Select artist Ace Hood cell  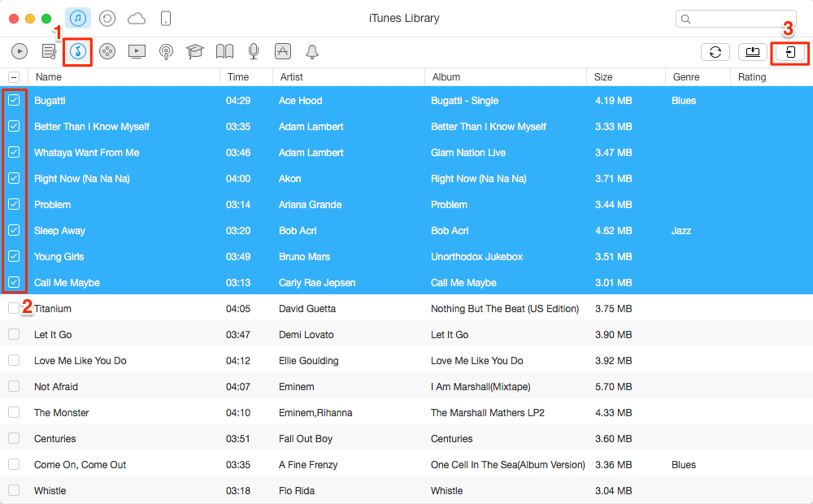tap(300, 101)
